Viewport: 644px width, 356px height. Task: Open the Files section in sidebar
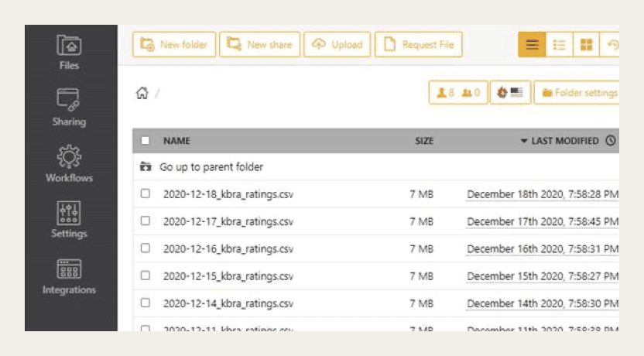tap(69, 53)
